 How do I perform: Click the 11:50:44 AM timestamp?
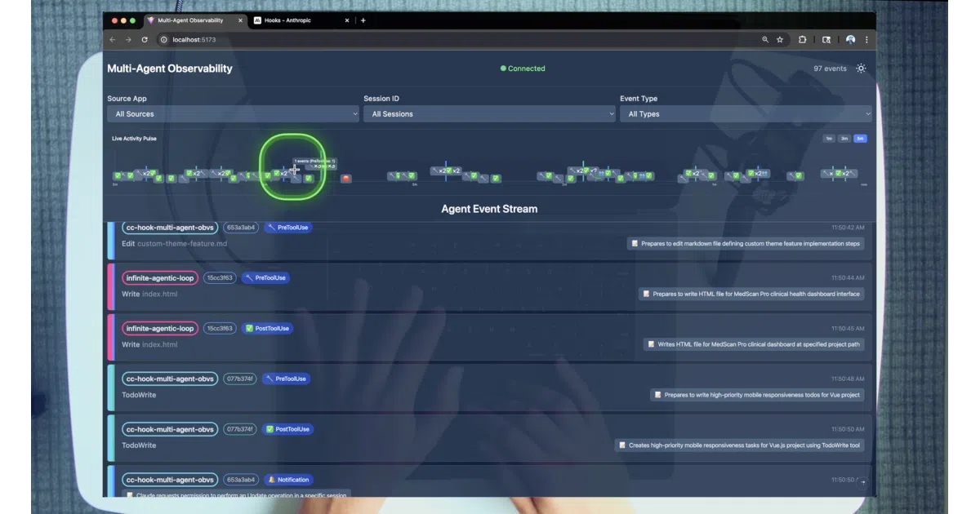coord(848,278)
